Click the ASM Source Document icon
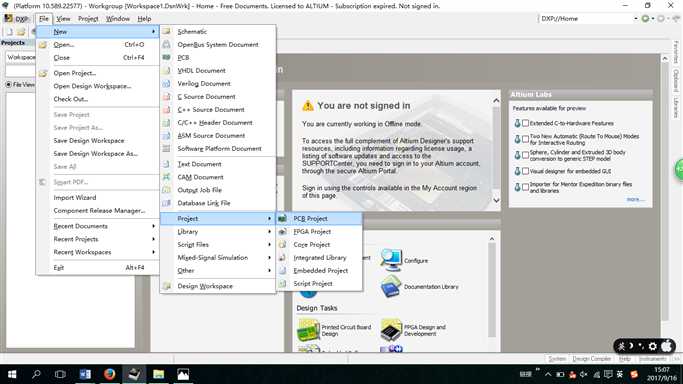The image size is (683, 384). coord(166,136)
